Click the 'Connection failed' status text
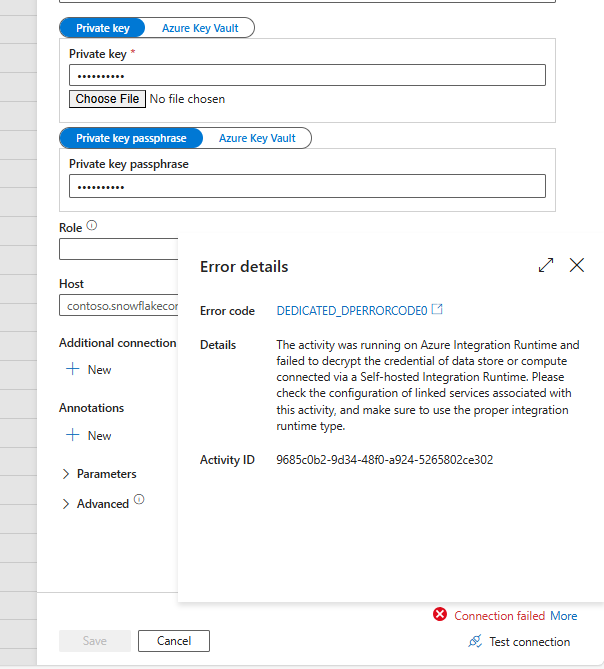The width and height of the screenshot is (604, 669). (x=499, y=616)
